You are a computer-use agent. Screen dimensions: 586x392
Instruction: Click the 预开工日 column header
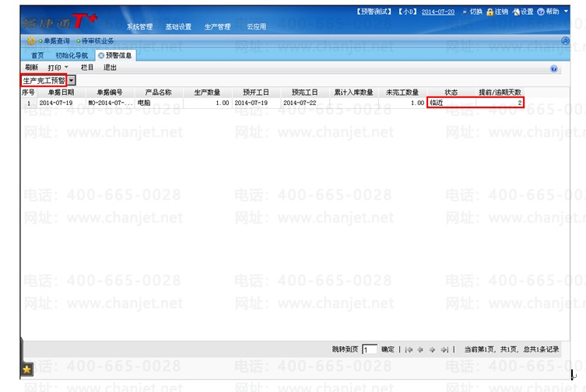coord(256,93)
